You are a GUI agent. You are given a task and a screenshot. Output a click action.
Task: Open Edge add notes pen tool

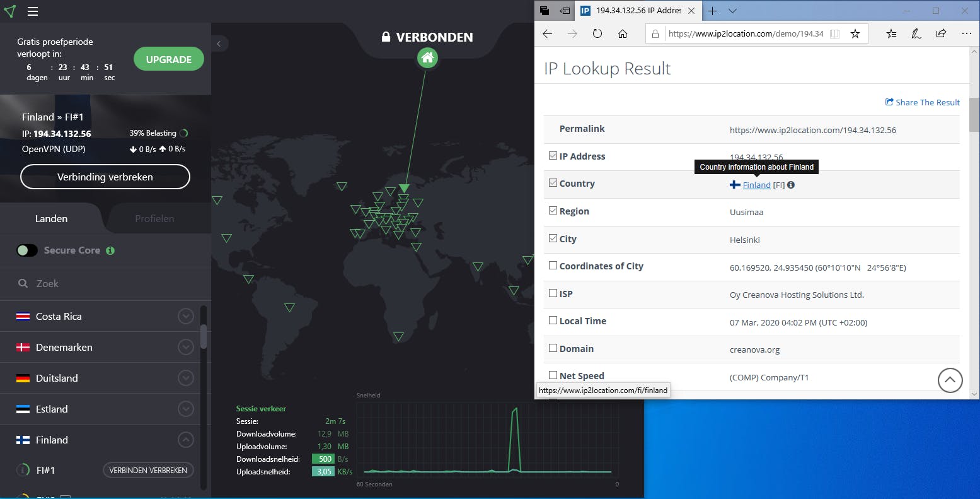(916, 34)
